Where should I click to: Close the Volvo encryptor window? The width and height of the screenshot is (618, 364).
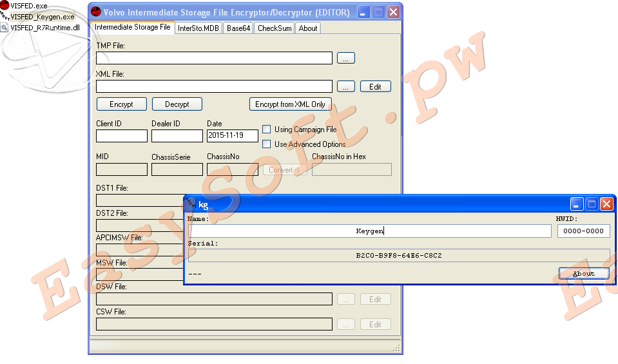coord(393,12)
